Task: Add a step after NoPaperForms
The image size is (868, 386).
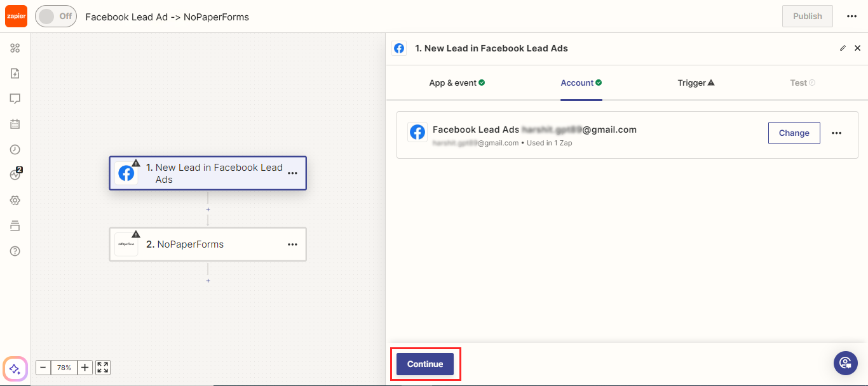Action: (x=208, y=281)
